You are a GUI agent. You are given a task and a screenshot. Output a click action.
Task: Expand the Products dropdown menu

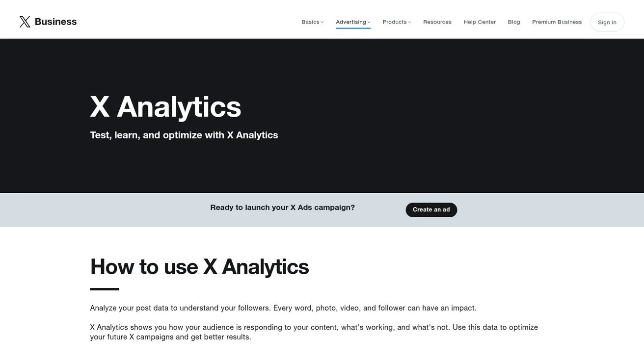point(397,22)
